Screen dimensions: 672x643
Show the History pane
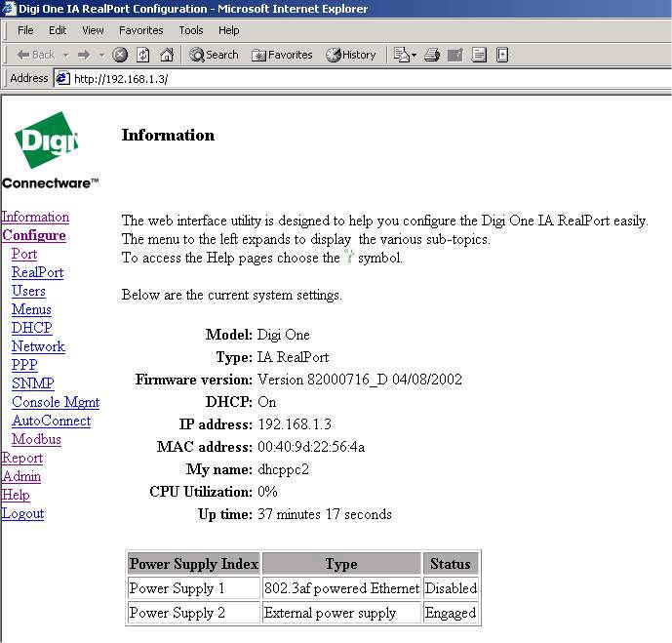350,55
